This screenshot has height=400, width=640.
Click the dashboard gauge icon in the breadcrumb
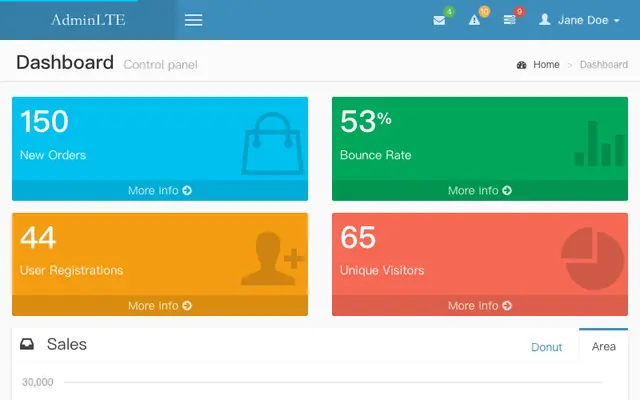point(521,65)
